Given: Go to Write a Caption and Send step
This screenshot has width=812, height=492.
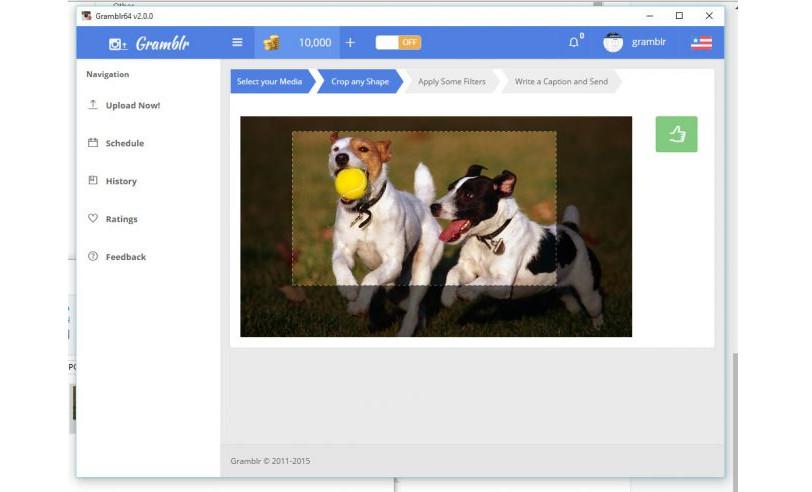Looking at the screenshot, I should [561, 81].
